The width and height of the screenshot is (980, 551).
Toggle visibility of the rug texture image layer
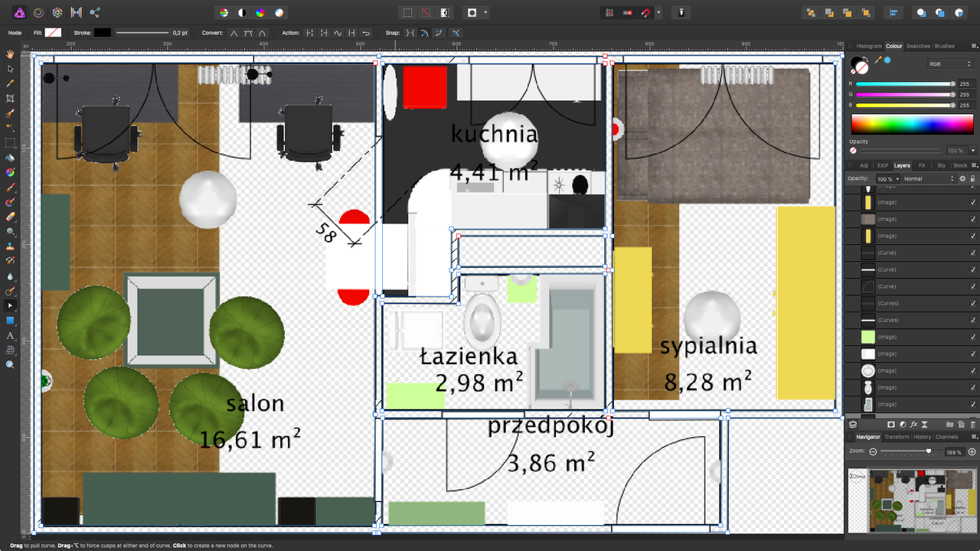point(973,219)
